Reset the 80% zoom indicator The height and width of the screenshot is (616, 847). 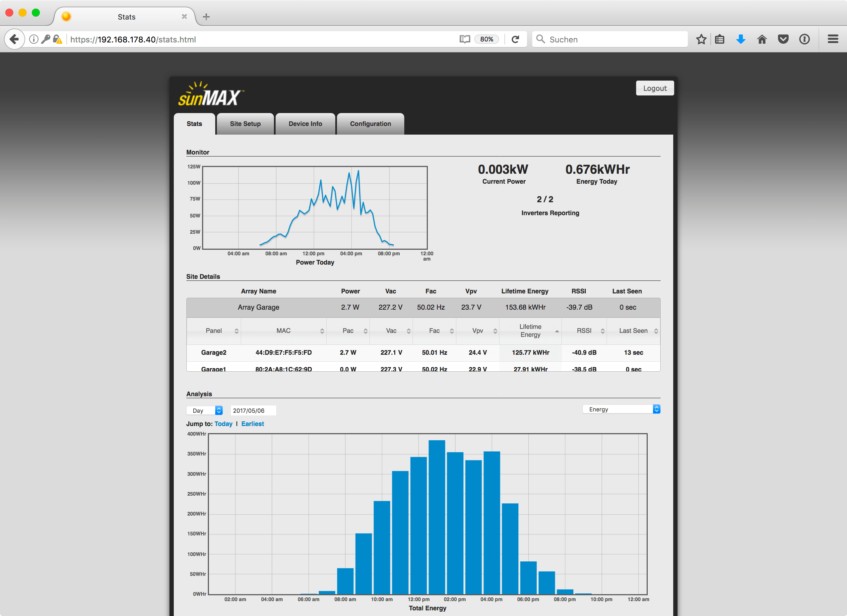point(487,39)
